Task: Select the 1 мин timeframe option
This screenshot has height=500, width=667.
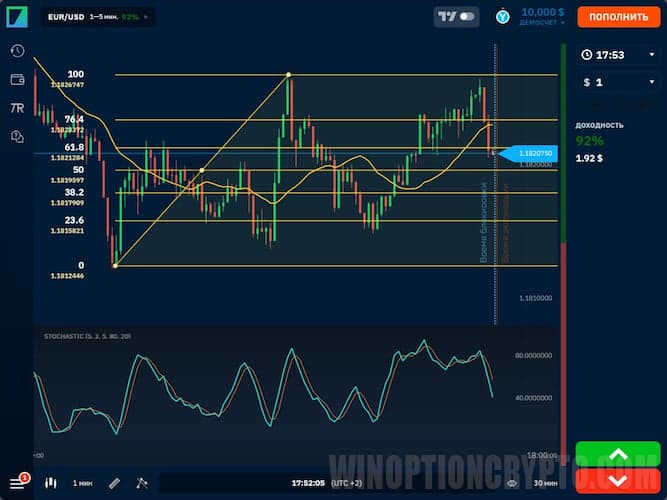Action: 83,482
